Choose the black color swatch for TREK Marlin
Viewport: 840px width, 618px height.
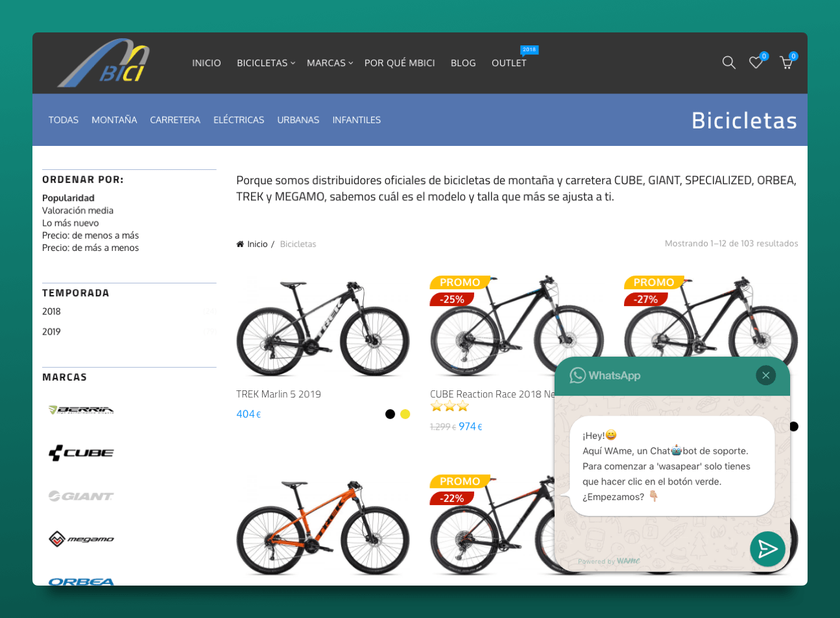click(390, 414)
